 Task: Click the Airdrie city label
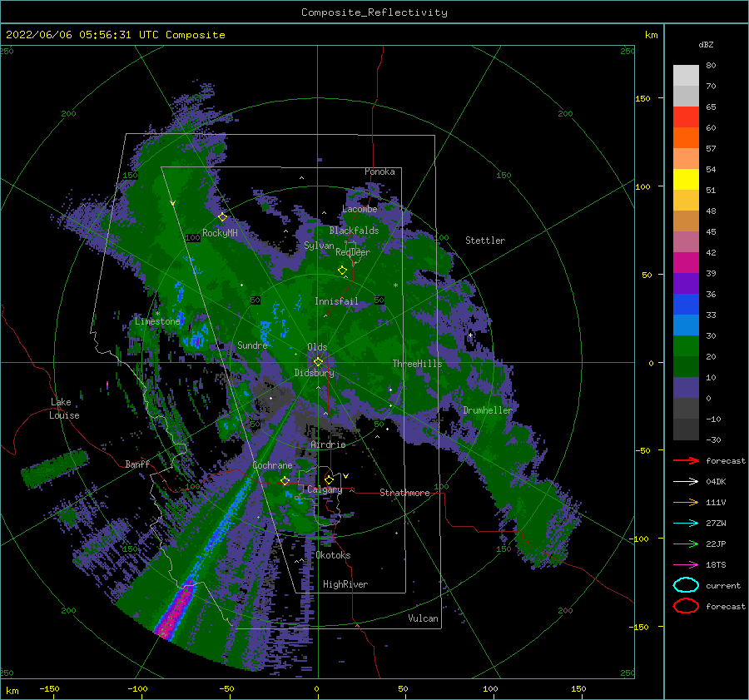click(x=328, y=444)
